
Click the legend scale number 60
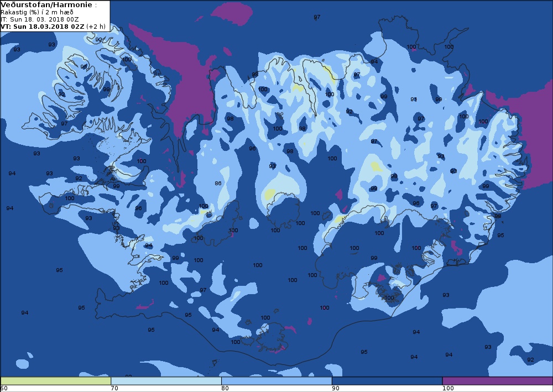coord(4,389)
